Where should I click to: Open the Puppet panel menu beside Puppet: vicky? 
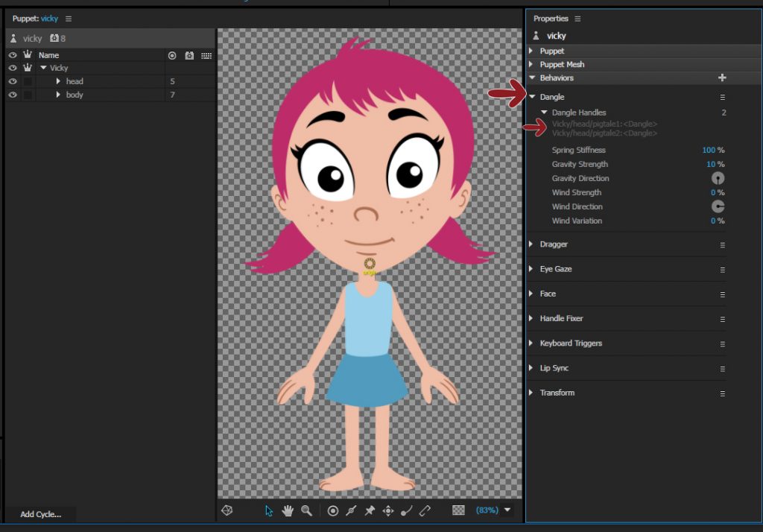[x=68, y=18]
